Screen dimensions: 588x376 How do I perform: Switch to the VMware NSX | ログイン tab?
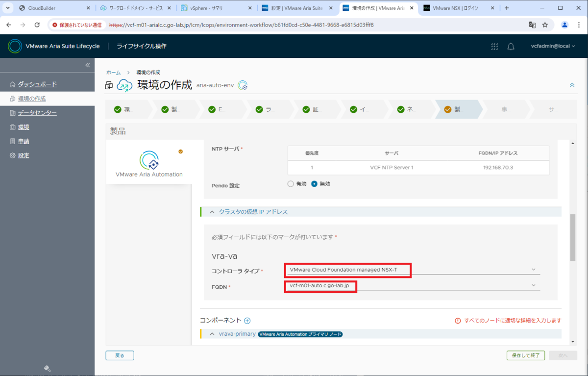(x=458, y=8)
